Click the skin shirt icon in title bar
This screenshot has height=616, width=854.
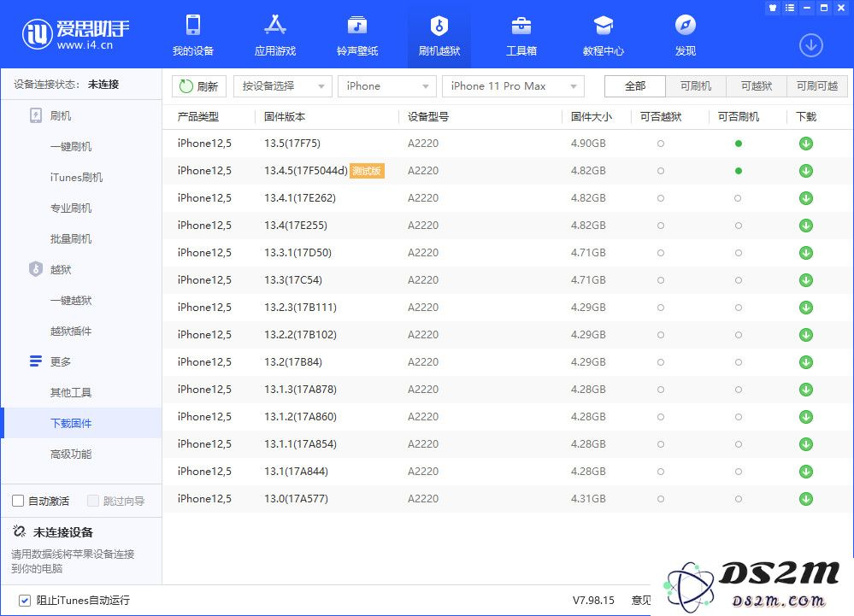(x=772, y=8)
